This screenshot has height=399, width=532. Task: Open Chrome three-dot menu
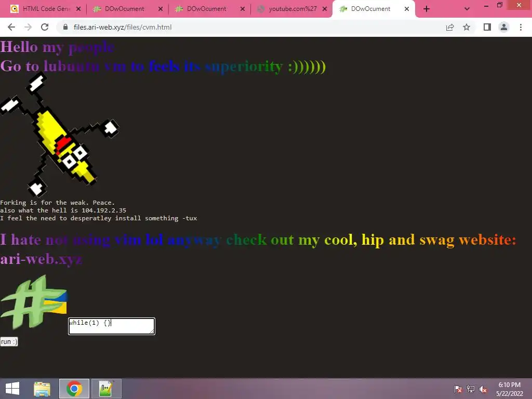521,27
